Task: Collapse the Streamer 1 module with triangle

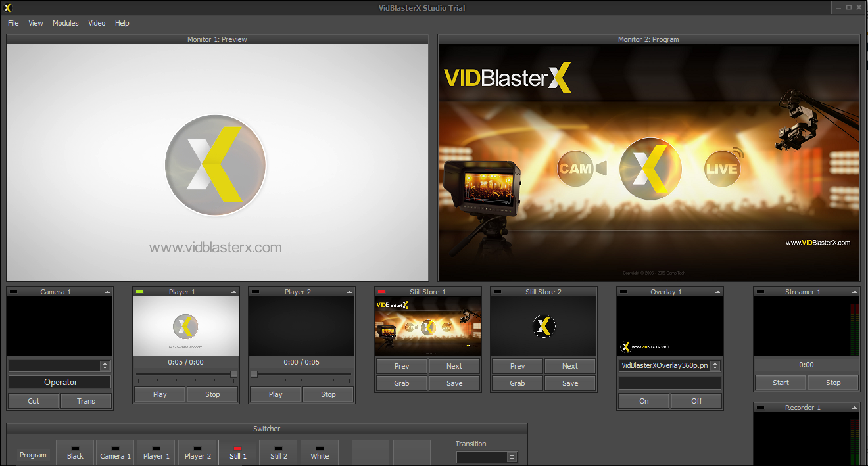Action: coord(854,292)
